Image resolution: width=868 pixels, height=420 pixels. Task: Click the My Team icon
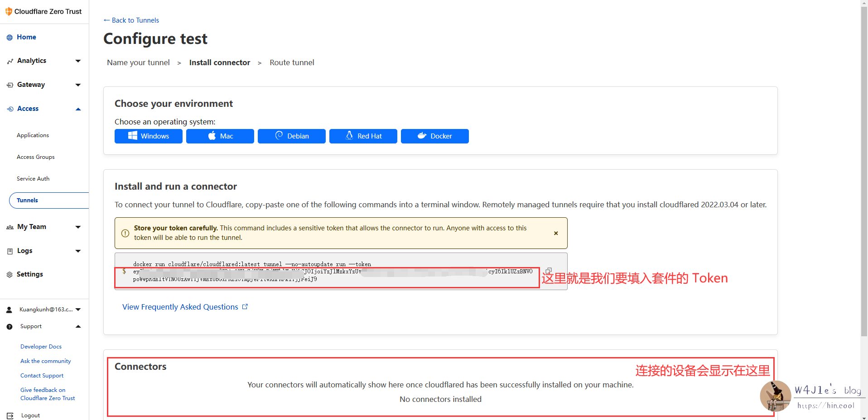[x=9, y=227]
